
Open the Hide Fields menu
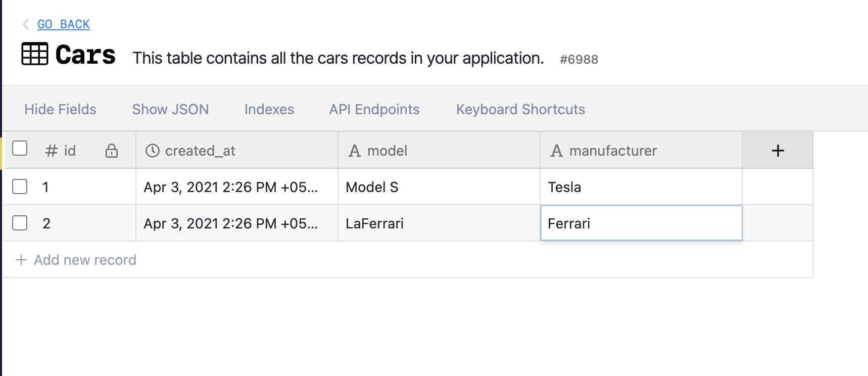[60, 109]
